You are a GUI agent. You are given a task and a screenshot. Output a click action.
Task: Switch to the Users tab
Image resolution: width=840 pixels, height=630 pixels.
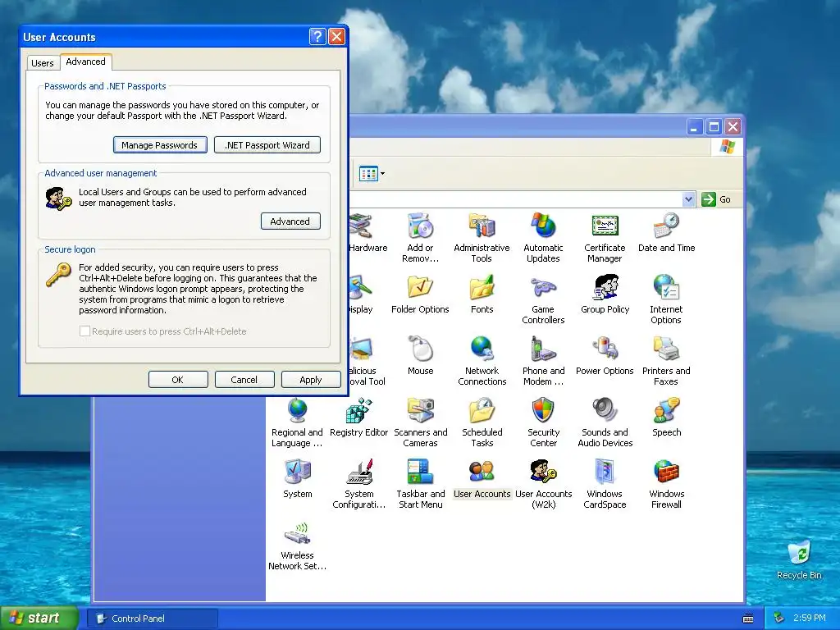tap(43, 62)
